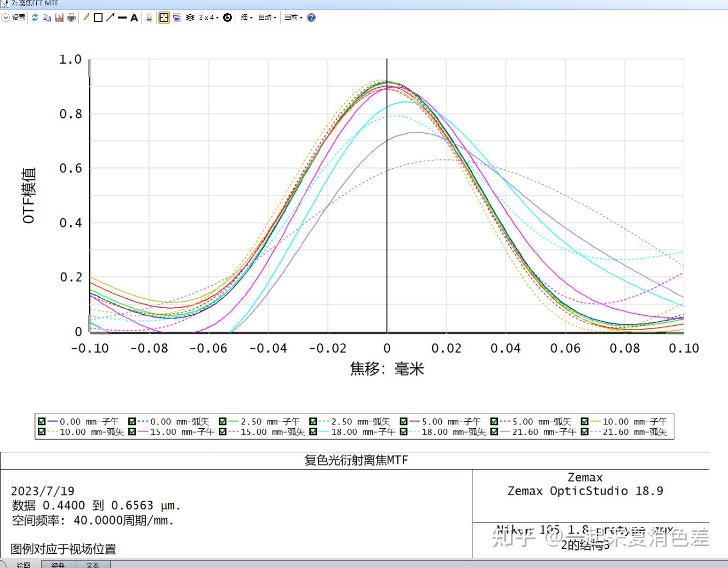
Task: Uncheck the 5.00 mm-弧矢 legend checkbox
Action: click(494, 422)
